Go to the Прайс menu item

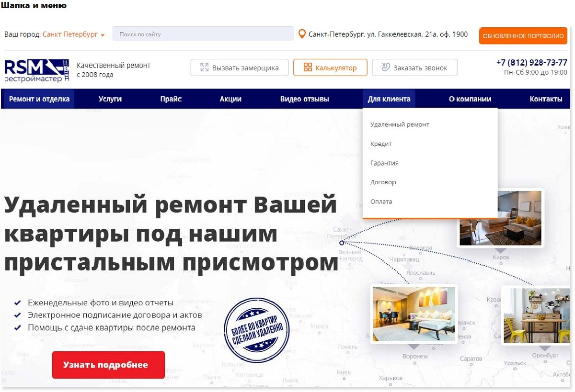(x=171, y=99)
